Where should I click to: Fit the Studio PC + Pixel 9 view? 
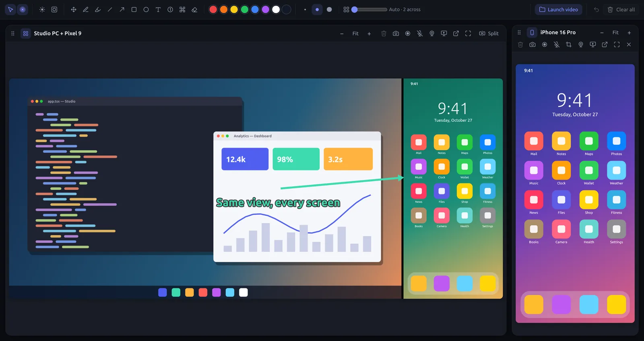click(355, 33)
